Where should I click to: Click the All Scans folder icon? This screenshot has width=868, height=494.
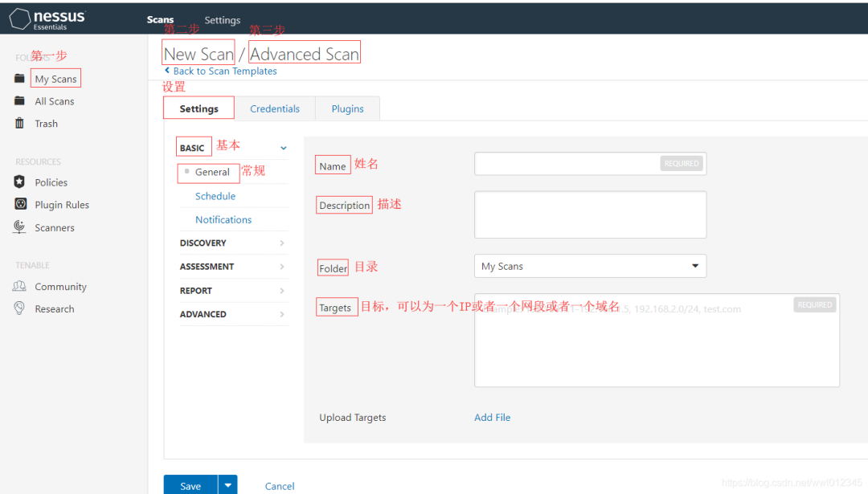pyautogui.click(x=19, y=100)
